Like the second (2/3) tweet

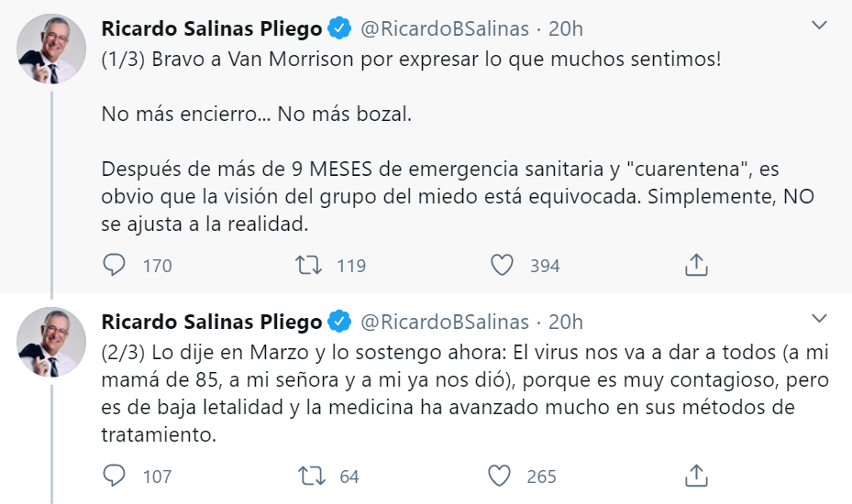pyautogui.click(x=500, y=477)
